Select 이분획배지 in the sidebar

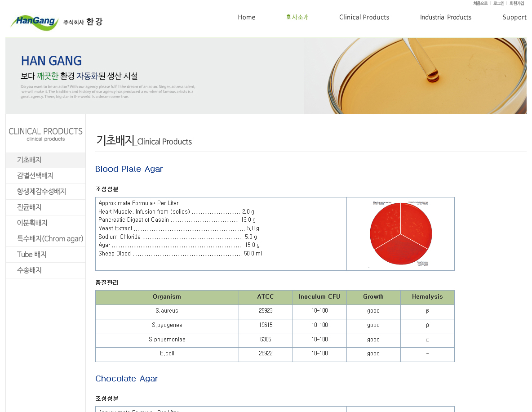click(45, 223)
